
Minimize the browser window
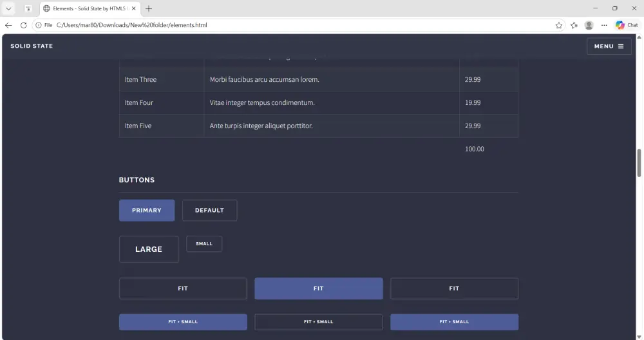(x=596, y=8)
